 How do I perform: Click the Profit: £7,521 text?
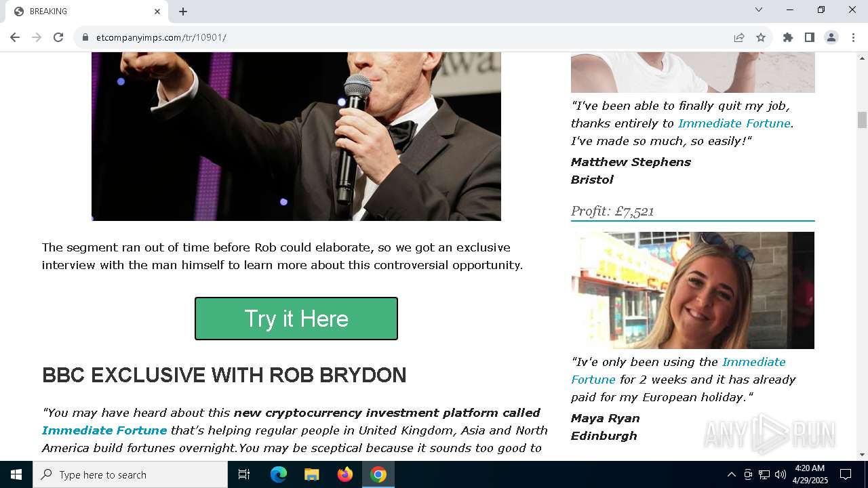(x=612, y=211)
